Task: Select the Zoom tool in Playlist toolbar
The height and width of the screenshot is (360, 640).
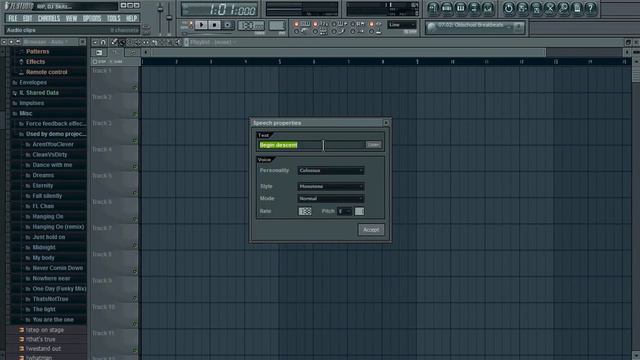Action: point(170,42)
